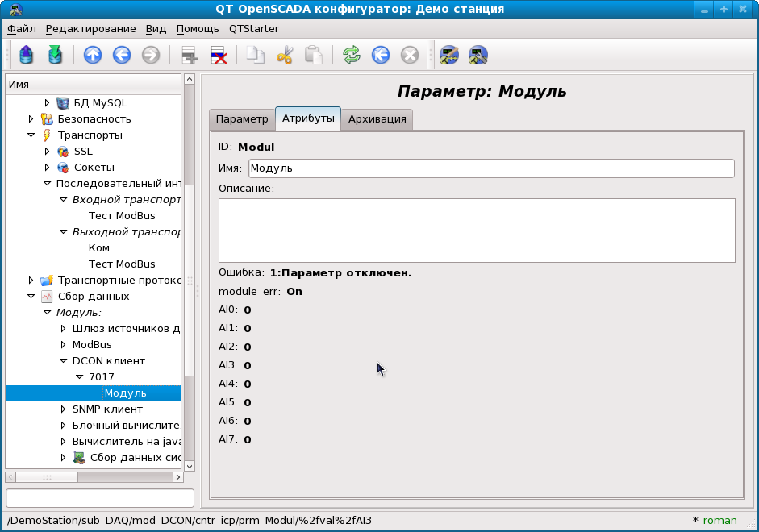The image size is (759, 532).
Task: Click the load from database icon
Action: [27, 55]
